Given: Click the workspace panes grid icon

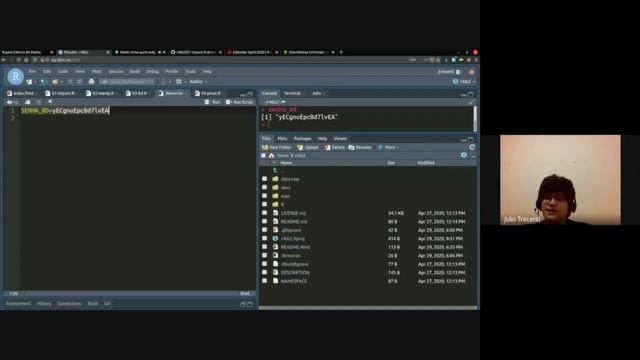Looking at the screenshot, I should tap(179, 82).
